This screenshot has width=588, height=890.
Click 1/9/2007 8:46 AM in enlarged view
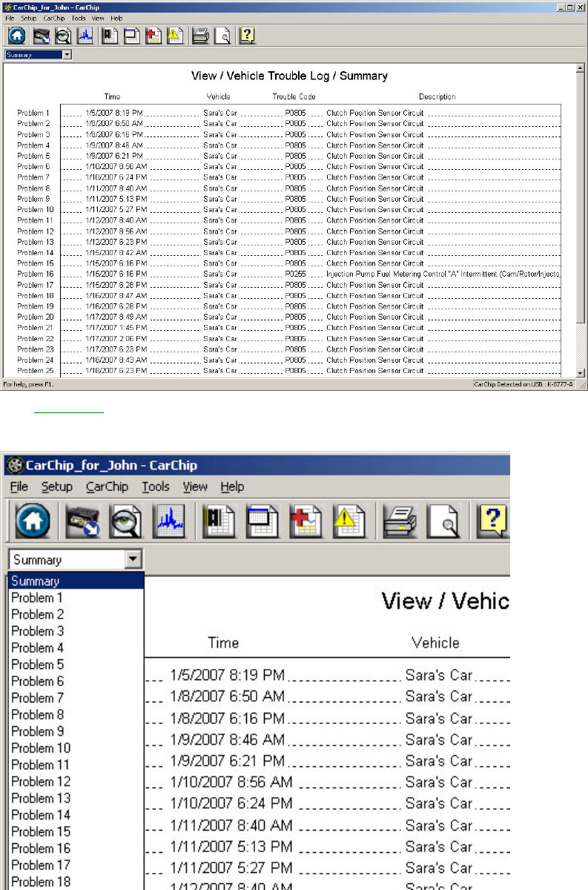click(227, 739)
